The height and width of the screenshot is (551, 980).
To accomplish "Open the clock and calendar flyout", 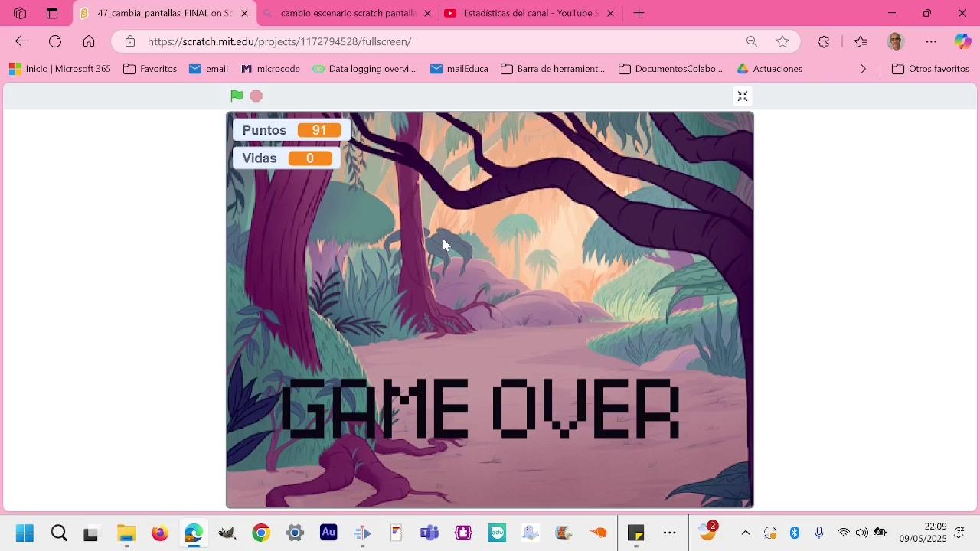I will [x=923, y=533].
